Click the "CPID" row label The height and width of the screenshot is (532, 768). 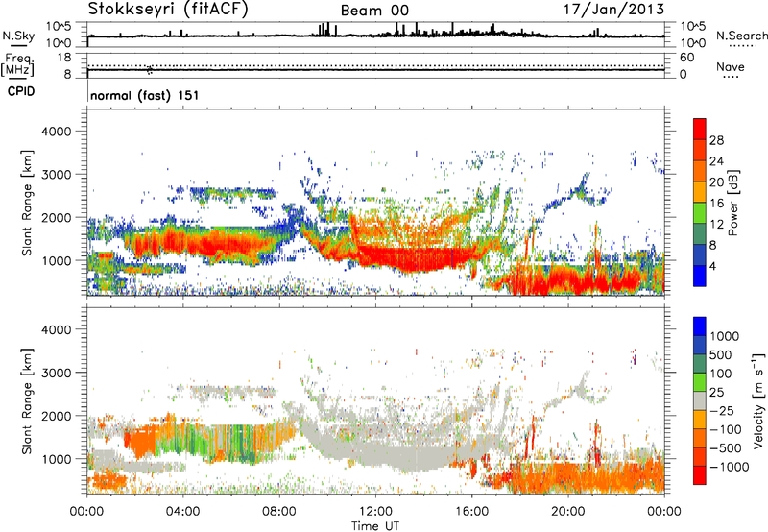pos(21,91)
